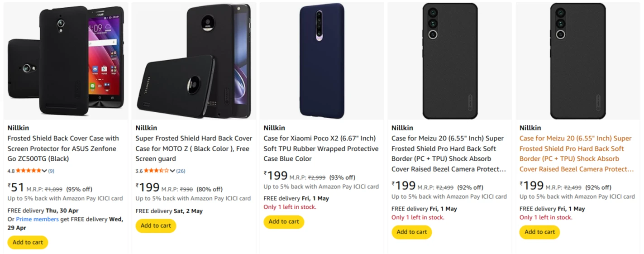Add the MOTO Z case to cart

(x=156, y=225)
